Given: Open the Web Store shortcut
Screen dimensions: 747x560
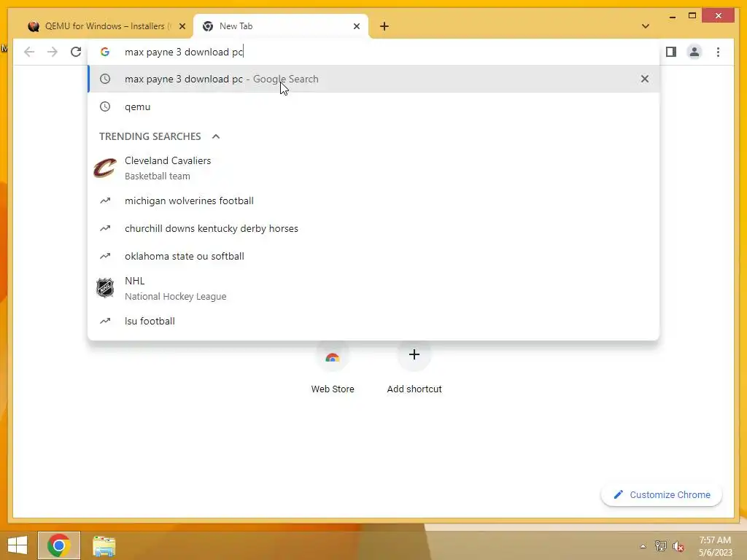Looking at the screenshot, I should tap(333, 368).
